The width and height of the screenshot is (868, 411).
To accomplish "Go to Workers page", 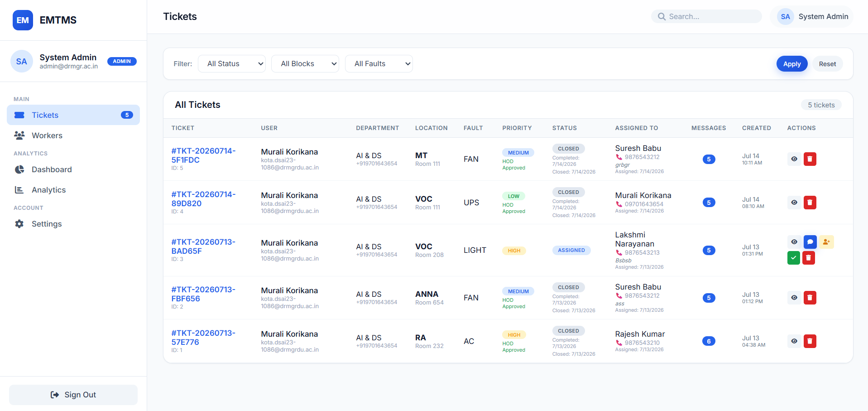I will [73, 135].
